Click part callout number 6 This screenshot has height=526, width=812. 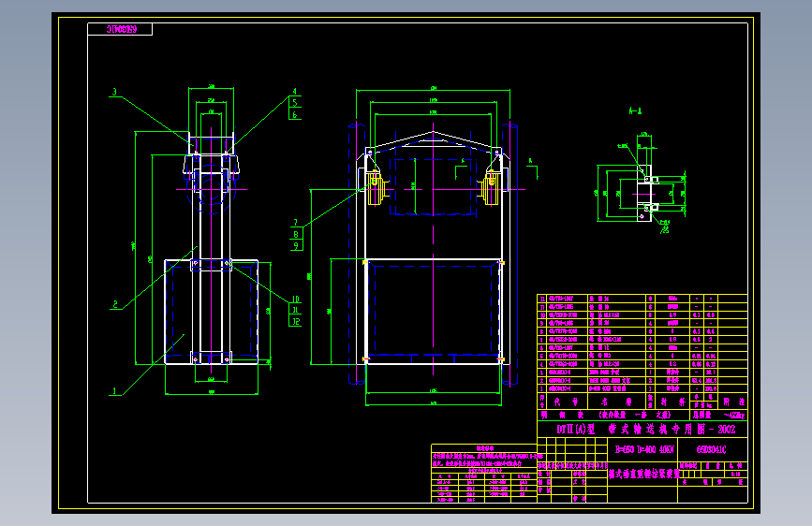pyautogui.click(x=295, y=114)
